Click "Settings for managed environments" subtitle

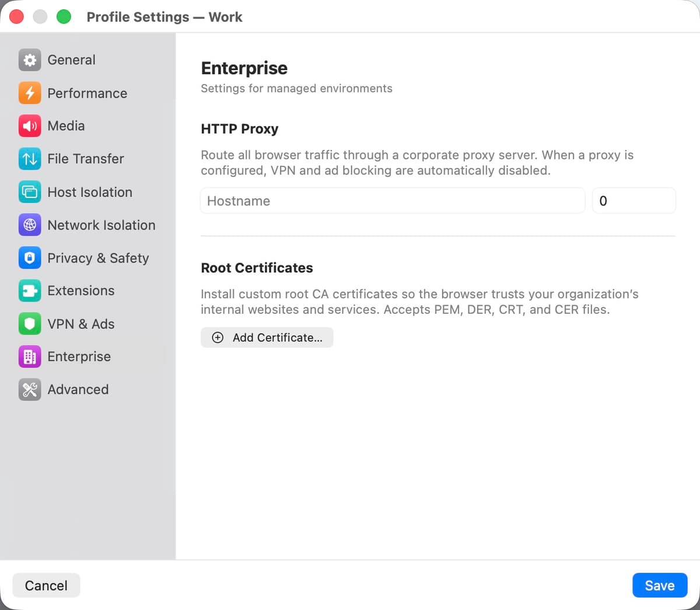click(296, 88)
